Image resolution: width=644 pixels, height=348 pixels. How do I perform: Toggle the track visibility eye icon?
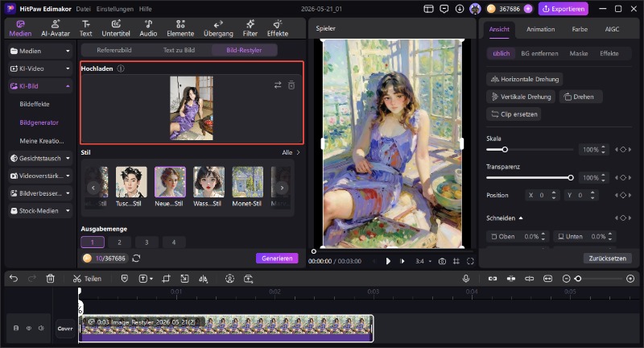click(29, 329)
